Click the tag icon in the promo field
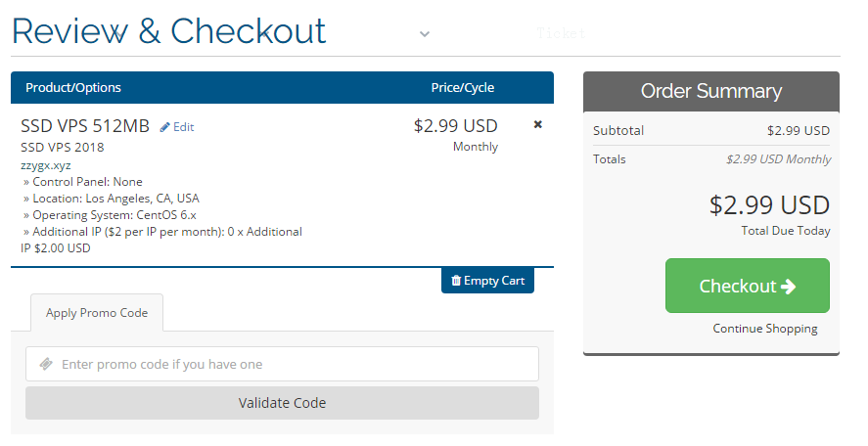The width and height of the screenshot is (868, 446). pyautogui.click(x=47, y=364)
